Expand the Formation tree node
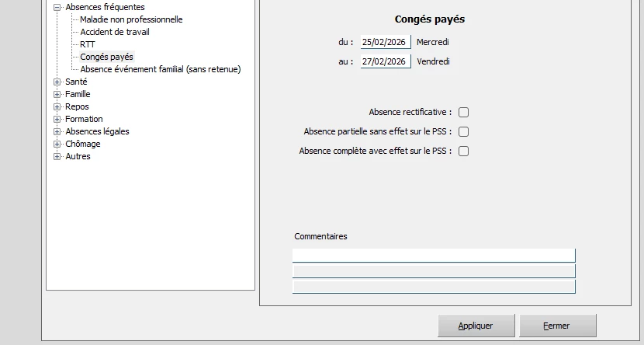This screenshot has width=644, height=345. tap(57, 119)
